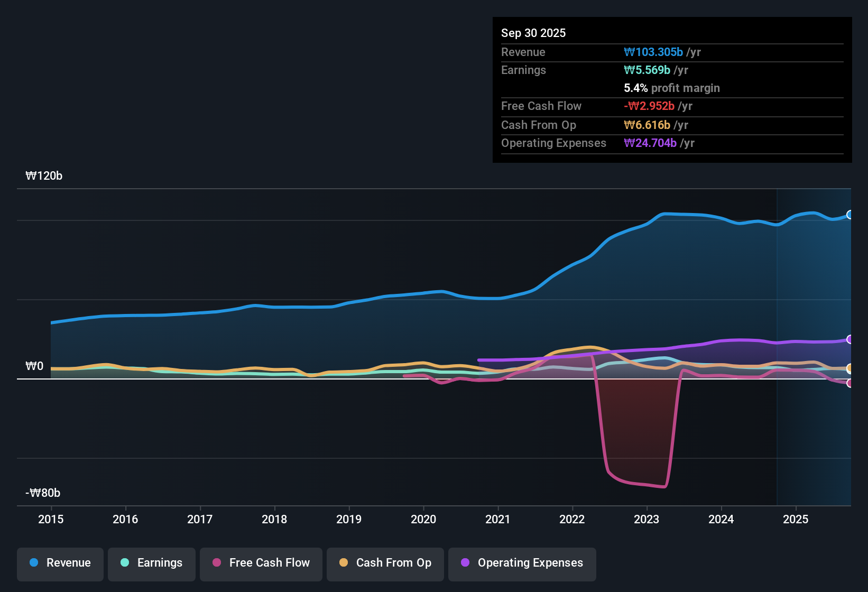Toggle the Revenue series visibility
868x592 pixels.
coord(60,563)
